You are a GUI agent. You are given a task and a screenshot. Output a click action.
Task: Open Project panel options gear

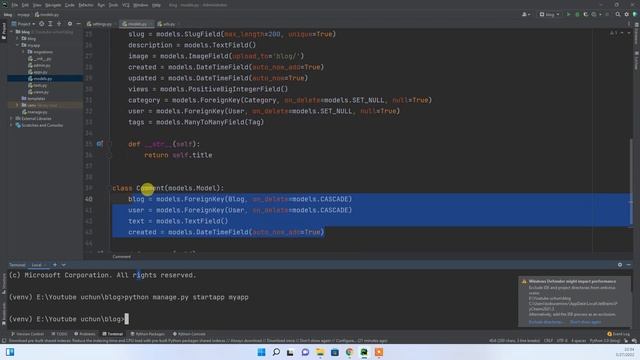coord(70,24)
